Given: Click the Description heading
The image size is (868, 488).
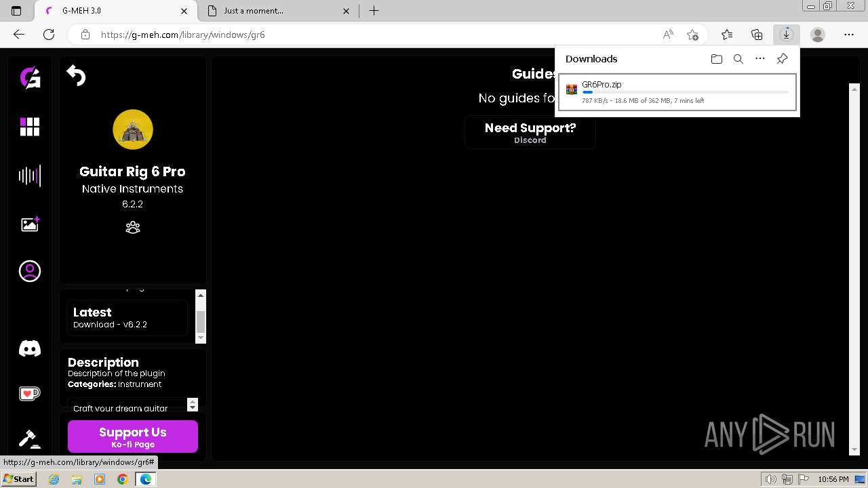Looking at the screenshot, I should tap(103, 362).
